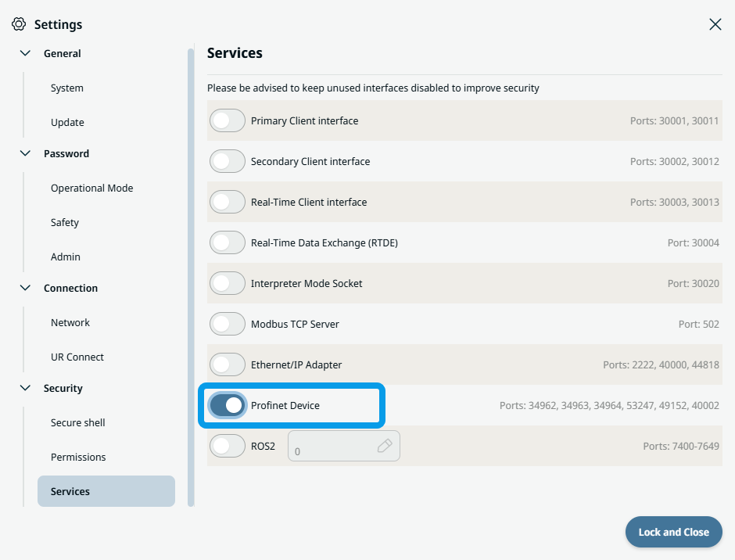Click the Settings gear icon
Image resolution: width=735 pixels, height=560 pixels.
pos(19,24)
